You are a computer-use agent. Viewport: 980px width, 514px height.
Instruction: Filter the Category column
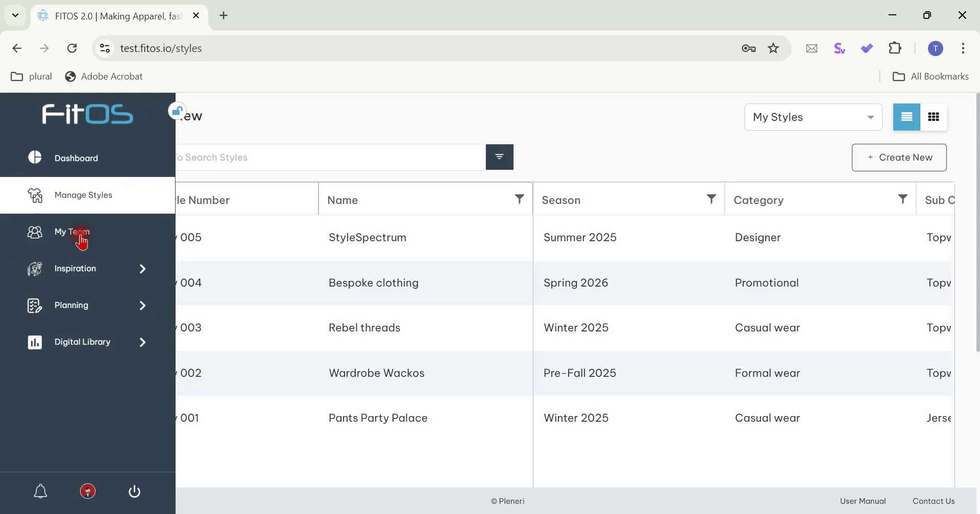(x=903, y=199)
